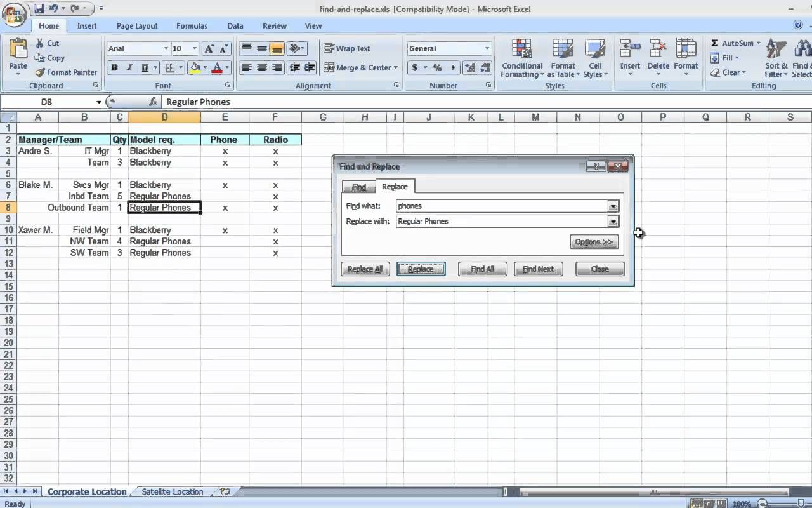
Task: Click Find All button
Action: (x=482, y=269)
